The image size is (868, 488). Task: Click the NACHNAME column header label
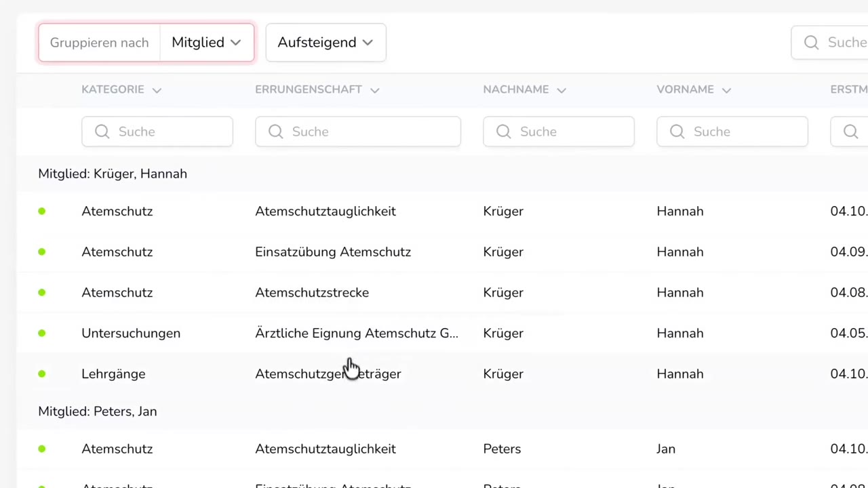pyautogui.click(x=516, y=89)
